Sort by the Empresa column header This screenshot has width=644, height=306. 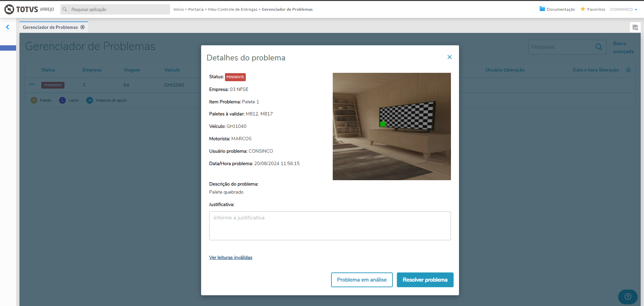tap(92, 70)
